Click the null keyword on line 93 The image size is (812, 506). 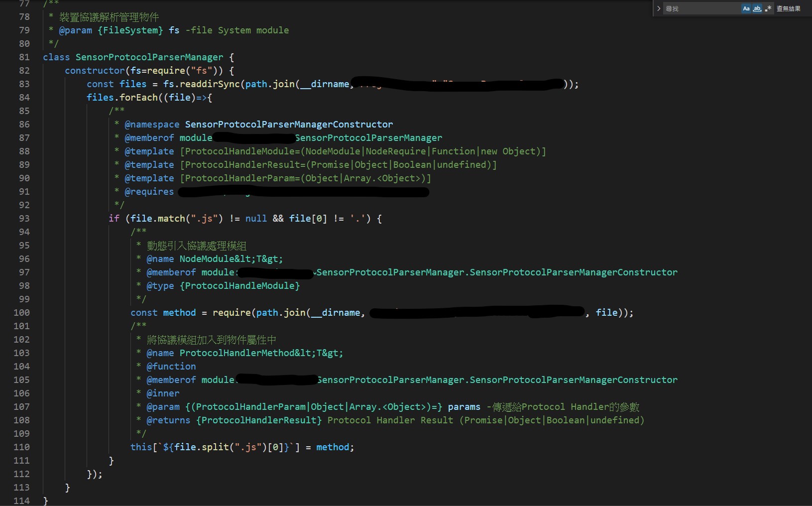tap(256, 219)
